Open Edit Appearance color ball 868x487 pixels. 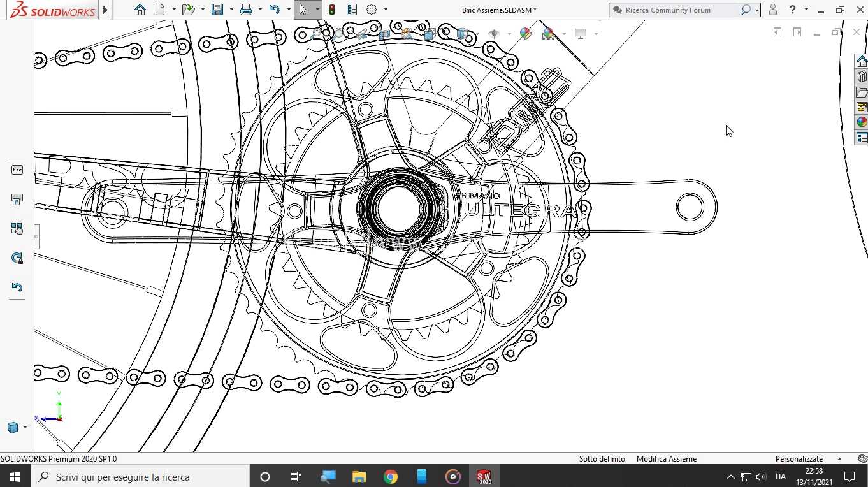(x=526, y=34)
